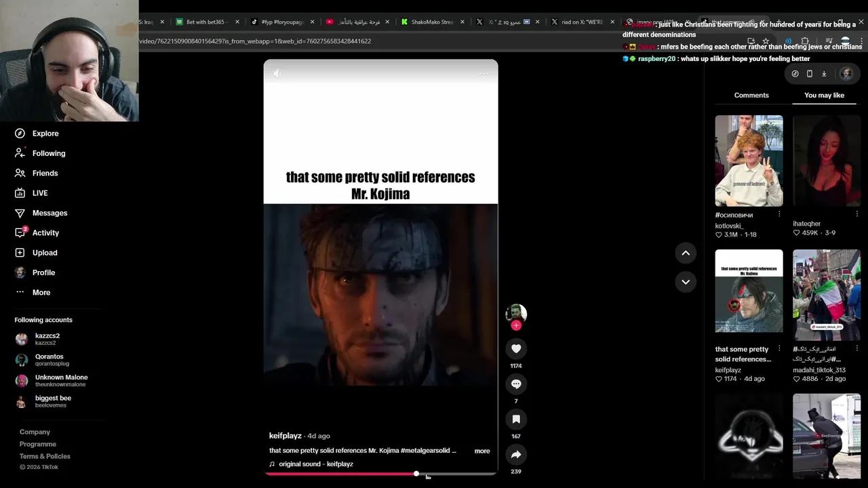Switch to the You may like tab
This screenshot has height=488, width=868.
click(x=824, y=96)
